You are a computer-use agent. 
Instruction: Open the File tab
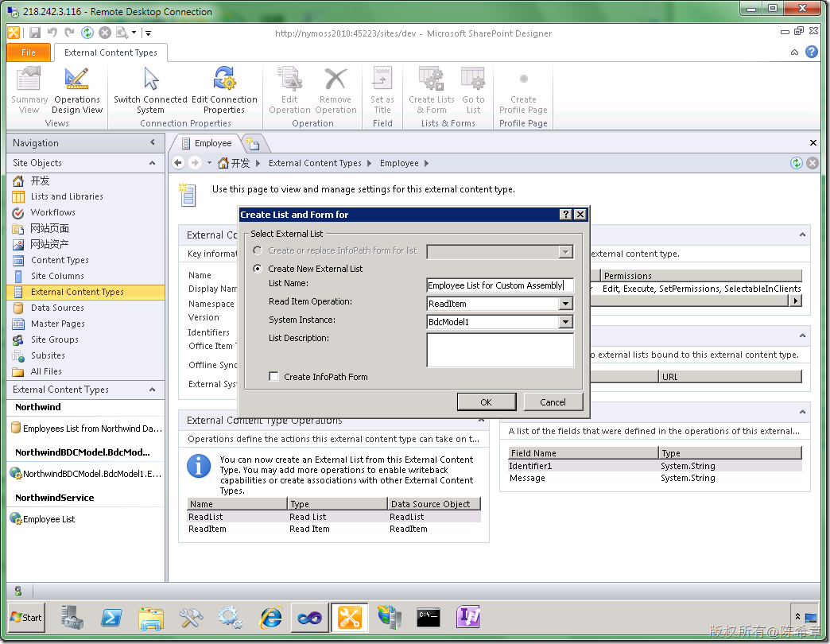(29, 52)
